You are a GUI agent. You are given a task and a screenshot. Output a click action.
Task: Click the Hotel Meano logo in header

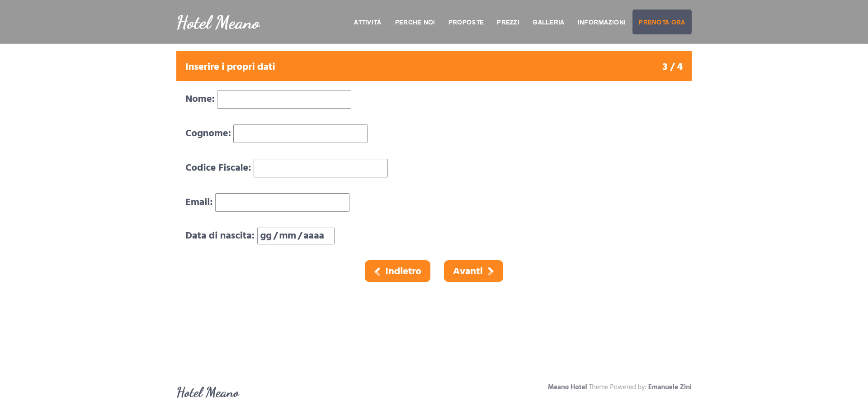tap(218, 22)
